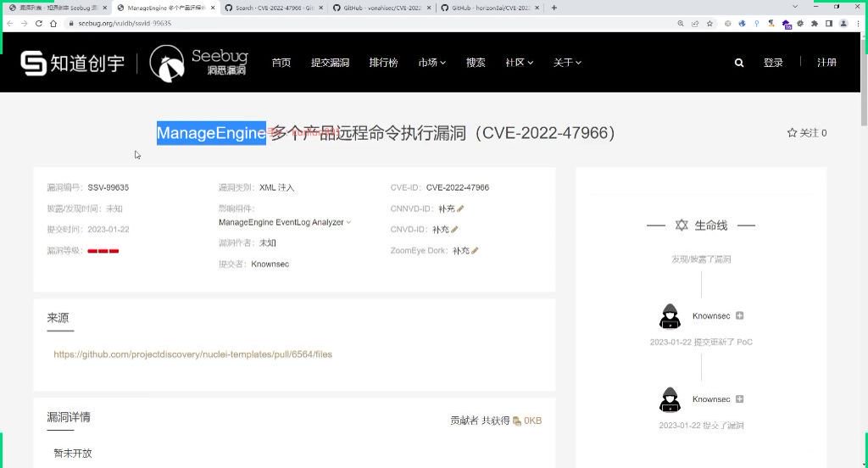Click the Seebug site search icon
This screenshot has height=468, width=868.
click(739, 63)
